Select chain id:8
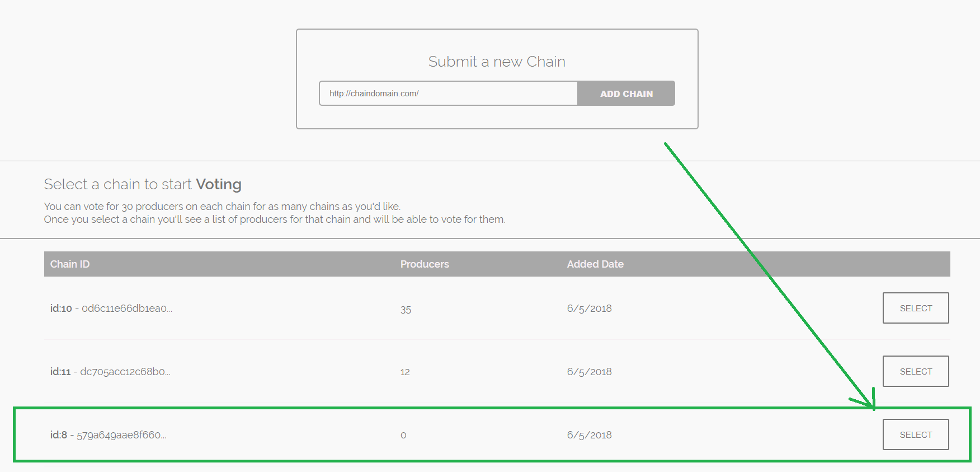Image resolution: width=980 pixels, height=472 pixels. [916, 434]
